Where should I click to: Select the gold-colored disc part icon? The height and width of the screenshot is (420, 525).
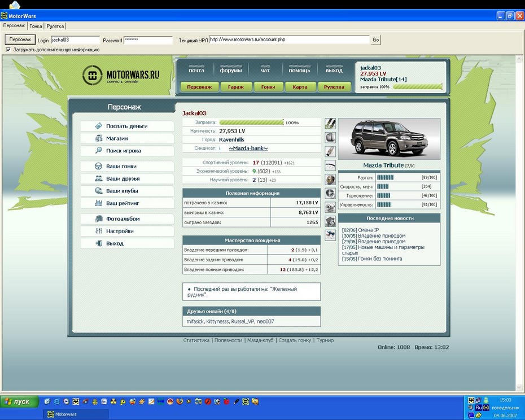click(330, 180)
